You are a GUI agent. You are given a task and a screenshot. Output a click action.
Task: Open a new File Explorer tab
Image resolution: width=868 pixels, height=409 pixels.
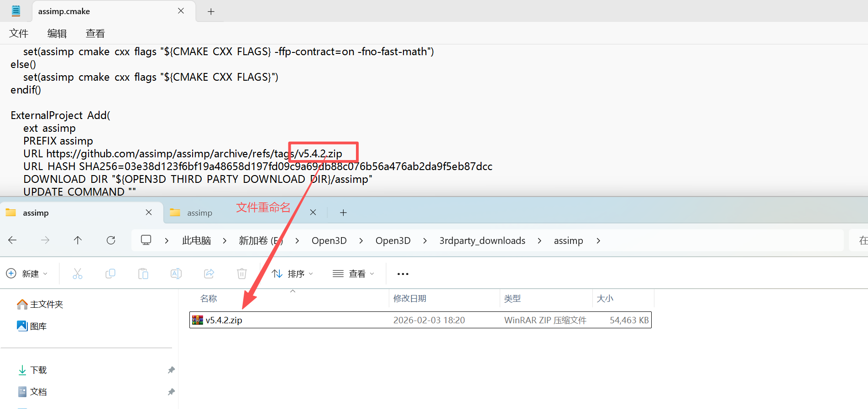pyautogui.click(x=343, y=212)
